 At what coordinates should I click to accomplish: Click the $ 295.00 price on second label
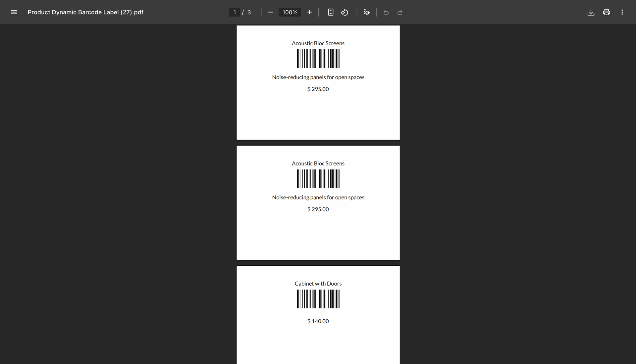[x=318, y=209]
